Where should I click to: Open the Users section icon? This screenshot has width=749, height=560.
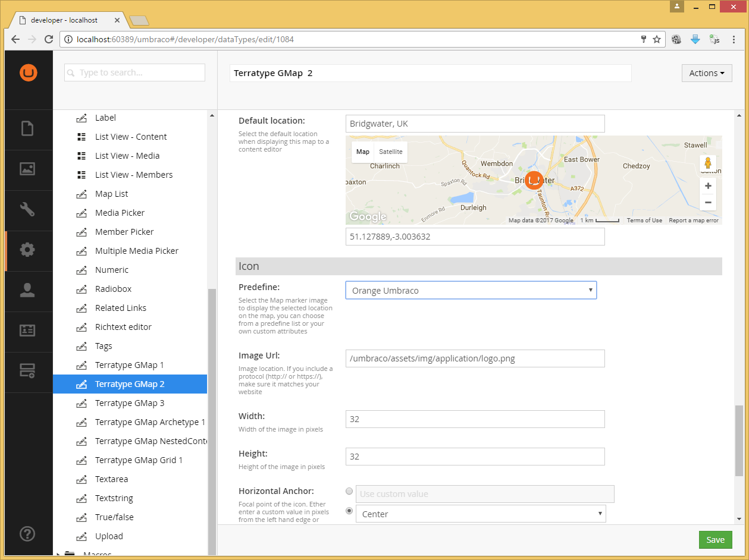click(27, 290)
